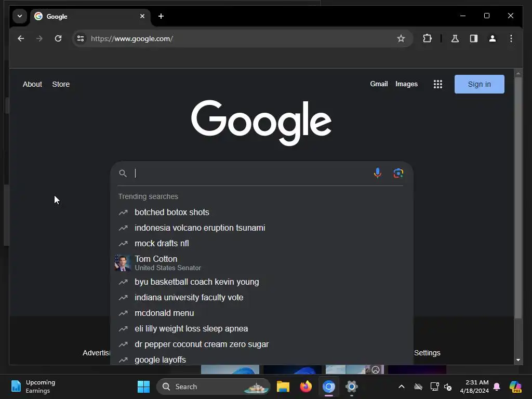
Task: Select suggestion mcdonald menu
Action: pyautogui.click(x=261, y=313)
